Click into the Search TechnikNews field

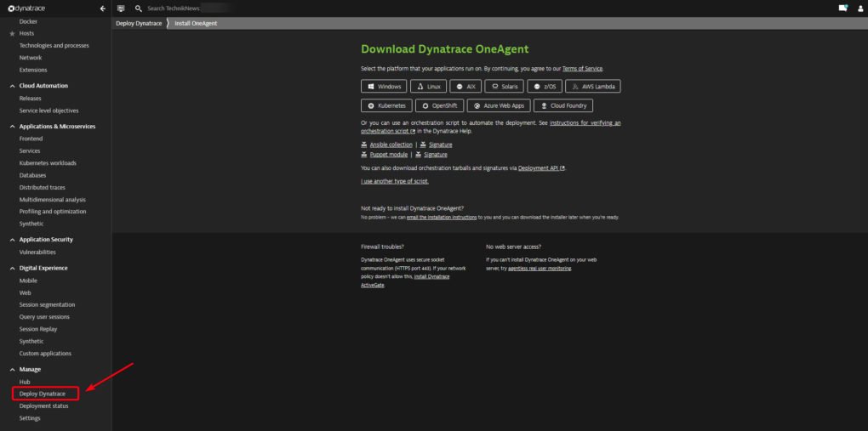click(174, 8)
